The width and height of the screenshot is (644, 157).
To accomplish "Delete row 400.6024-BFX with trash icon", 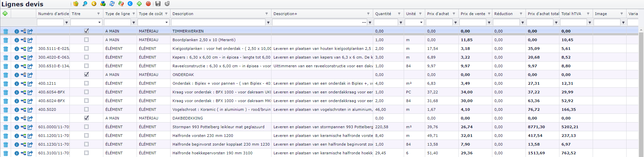I will [6, 101].
